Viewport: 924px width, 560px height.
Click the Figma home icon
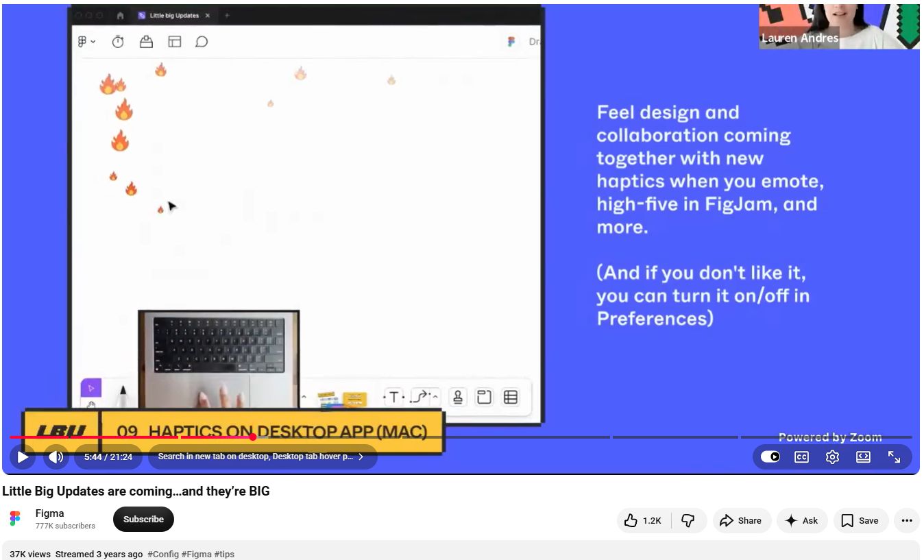click(120, 15)
